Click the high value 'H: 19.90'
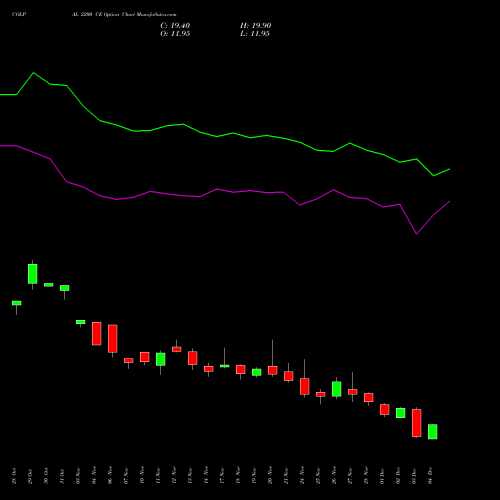Viewport: 500px width, 500px height. coord(255,26)
